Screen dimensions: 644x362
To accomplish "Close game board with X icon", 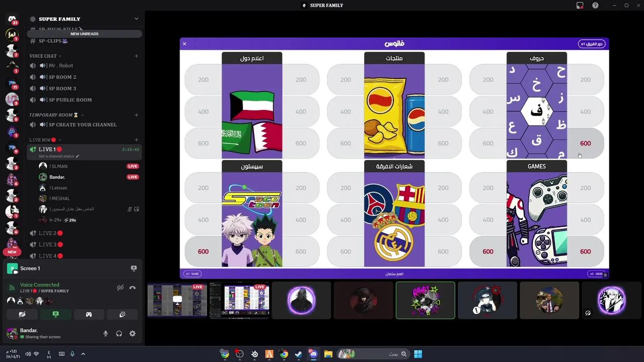I will (x=185, y=44).
